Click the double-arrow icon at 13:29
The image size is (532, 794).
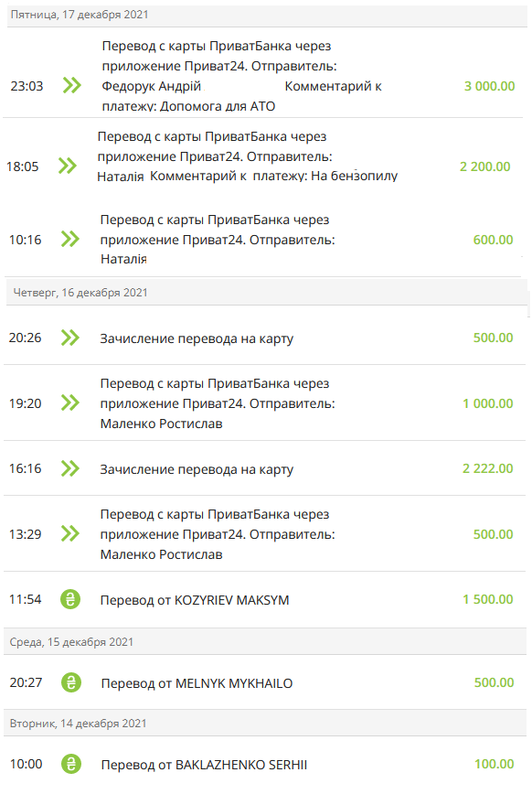(x=70, y=533)
